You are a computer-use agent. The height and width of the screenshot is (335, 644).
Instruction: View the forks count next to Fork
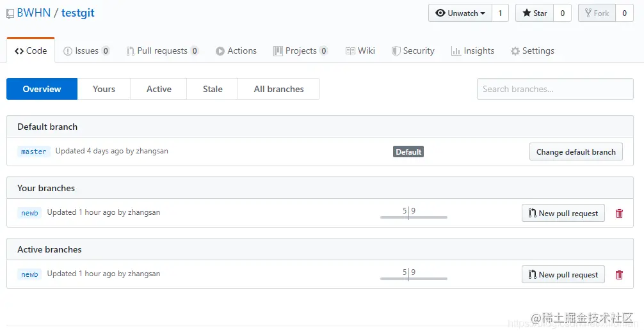point(624,13)
